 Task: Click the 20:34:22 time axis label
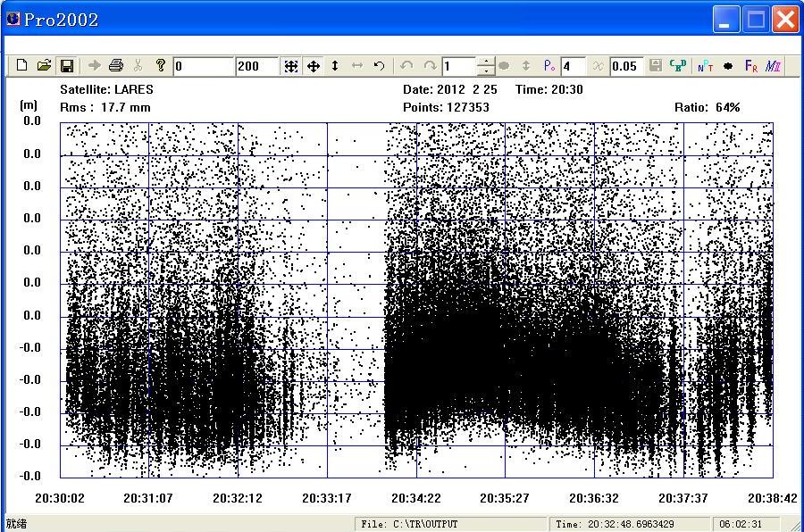[x=415, y=498]
